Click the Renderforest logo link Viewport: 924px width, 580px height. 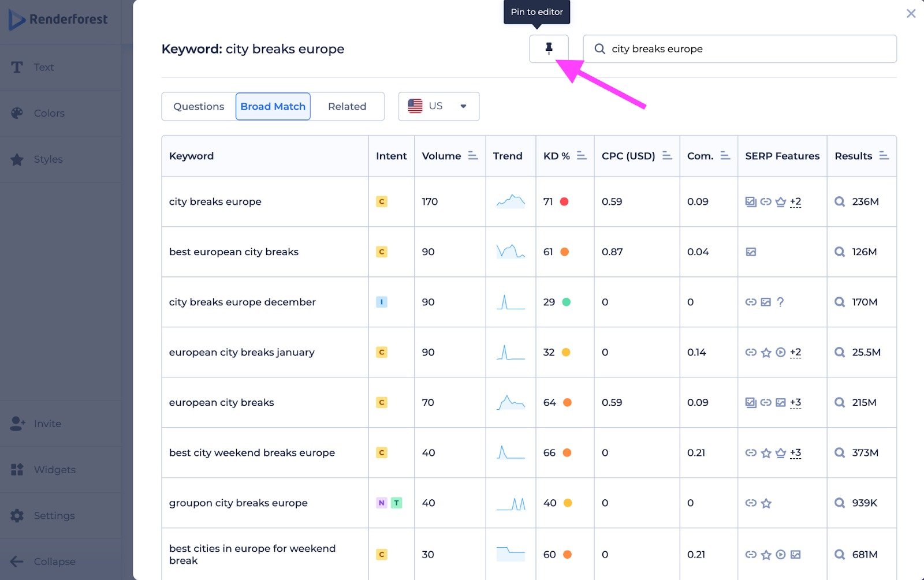point(58,20)
